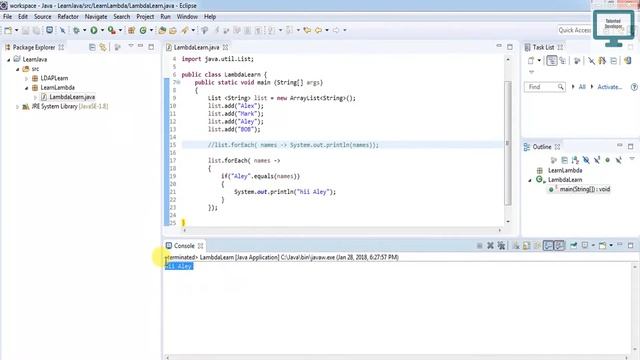Click the Open Type toolbar icon
Viewport: 640px width, 360px height.
pos(162,30)
